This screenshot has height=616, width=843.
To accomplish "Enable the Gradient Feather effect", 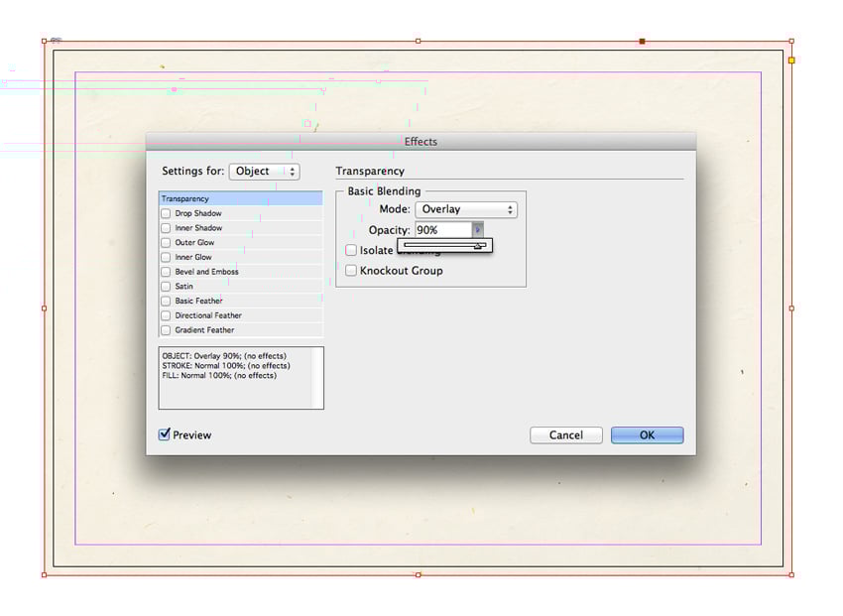I will (x=165, y=329).
